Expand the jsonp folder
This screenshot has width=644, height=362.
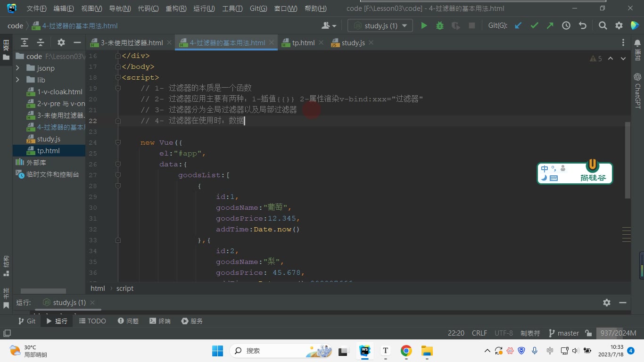click(17, 68)
